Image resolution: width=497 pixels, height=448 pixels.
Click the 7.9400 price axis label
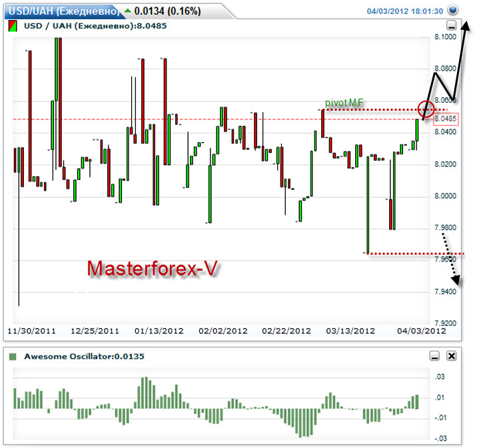pos(445,291)
